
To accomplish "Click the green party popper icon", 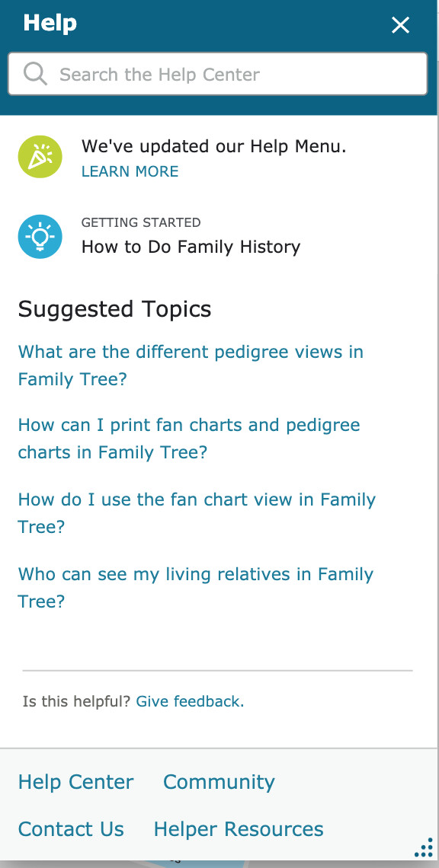I will (40, 157).
